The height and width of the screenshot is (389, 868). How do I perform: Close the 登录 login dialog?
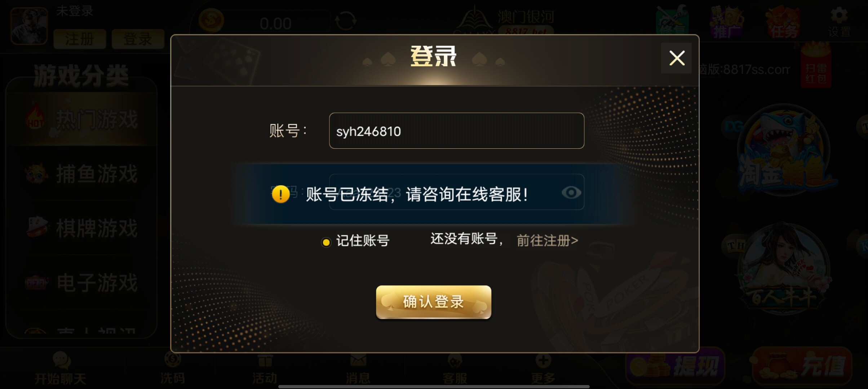676,58
